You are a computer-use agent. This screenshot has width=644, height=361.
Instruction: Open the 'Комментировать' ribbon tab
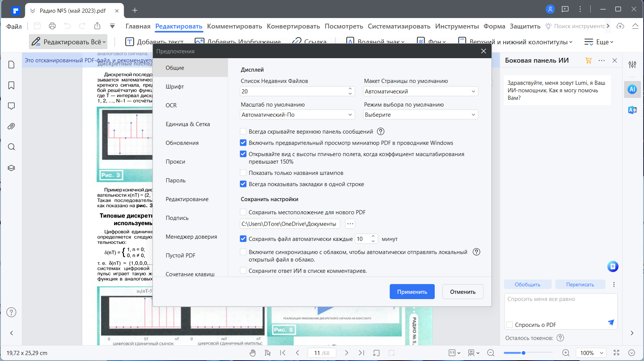coord(234,26)
